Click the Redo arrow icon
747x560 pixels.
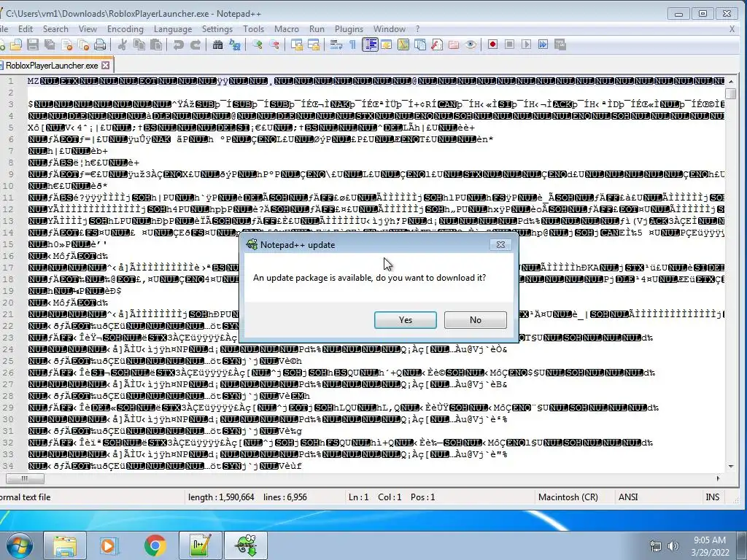196,44
